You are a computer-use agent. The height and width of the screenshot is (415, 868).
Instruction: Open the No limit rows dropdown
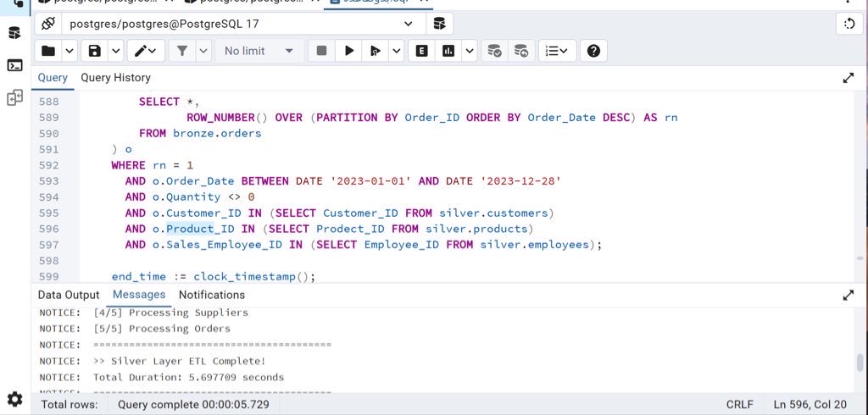[259, 51]
